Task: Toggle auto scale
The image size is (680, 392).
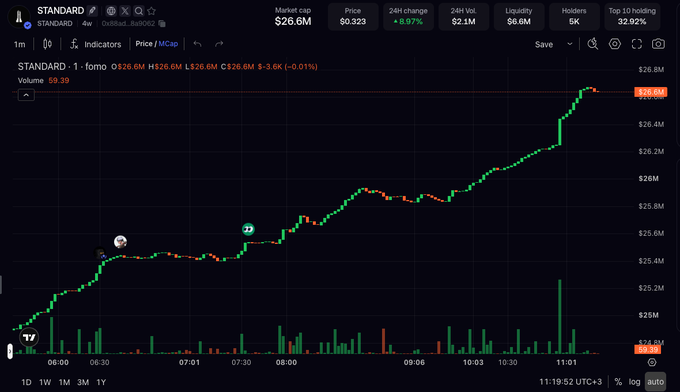Action: (655, 382)
